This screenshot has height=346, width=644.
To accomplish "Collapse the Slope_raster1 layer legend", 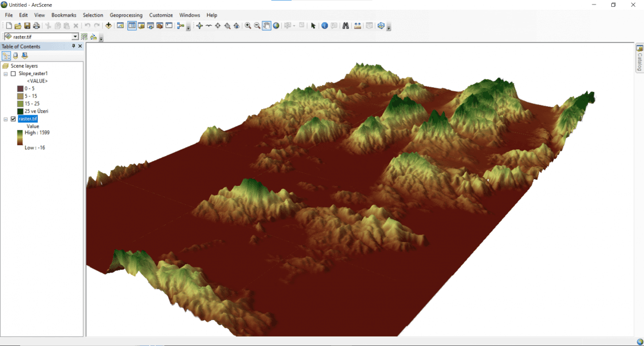I will pos(6,74).
